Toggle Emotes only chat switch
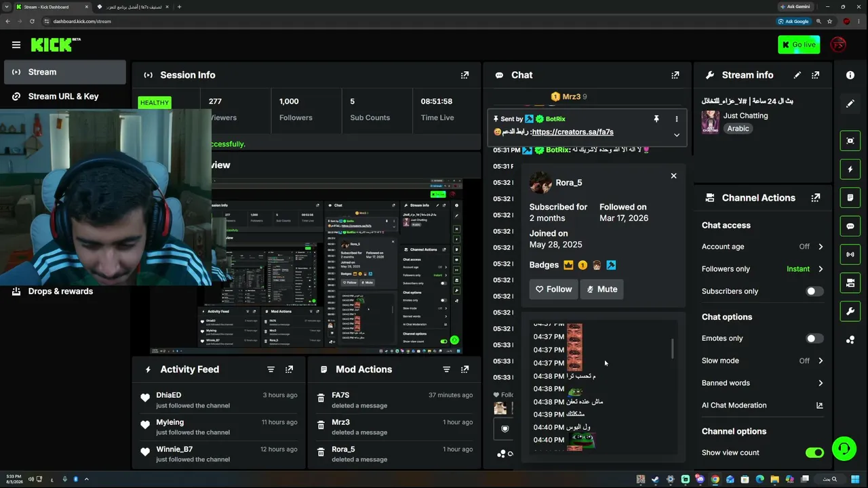This screenshot has height=488, width=868. 814,338
